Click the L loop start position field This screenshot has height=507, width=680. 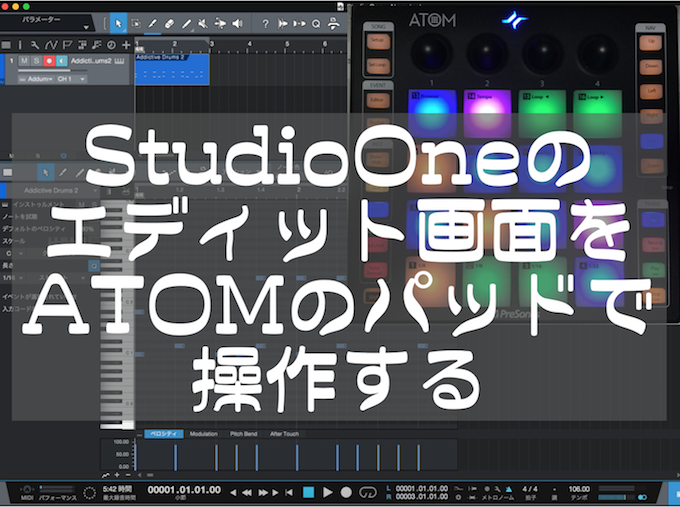tap(422, 488)
